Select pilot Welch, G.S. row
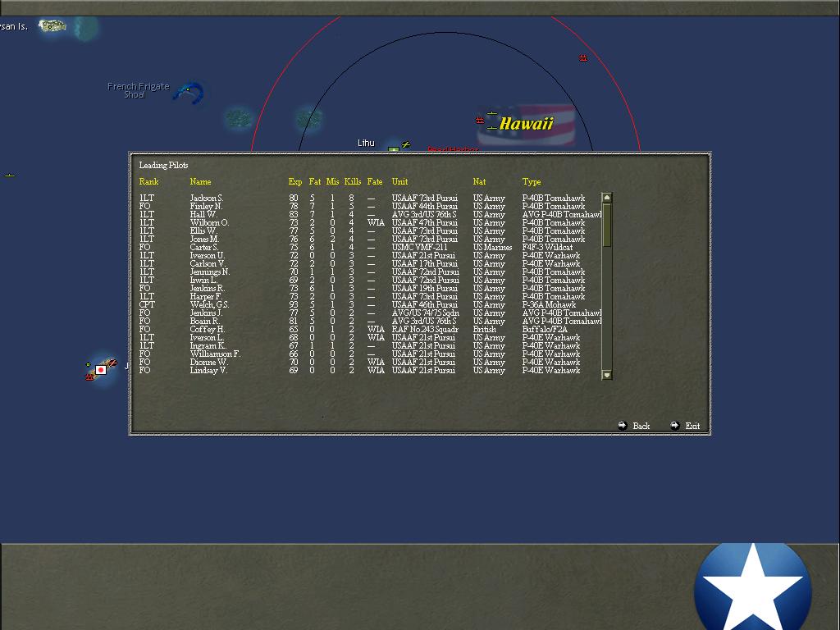This screenshot has width=840, height=630. coord(370,305)
